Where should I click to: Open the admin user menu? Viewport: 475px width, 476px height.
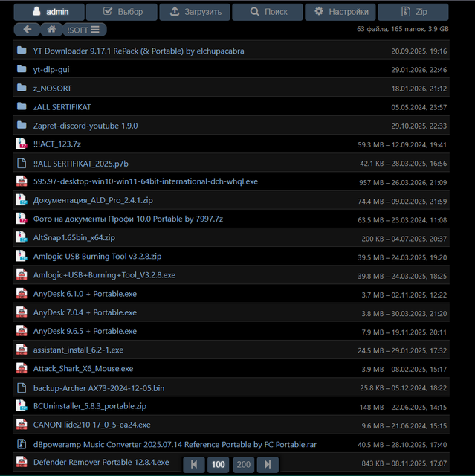(49, 12)
